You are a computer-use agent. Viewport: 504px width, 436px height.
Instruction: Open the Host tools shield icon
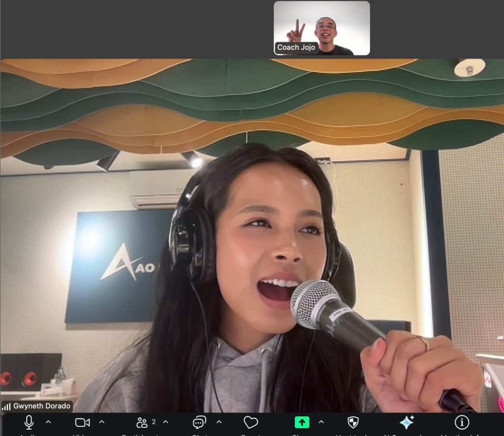click(x=353, y=422)
